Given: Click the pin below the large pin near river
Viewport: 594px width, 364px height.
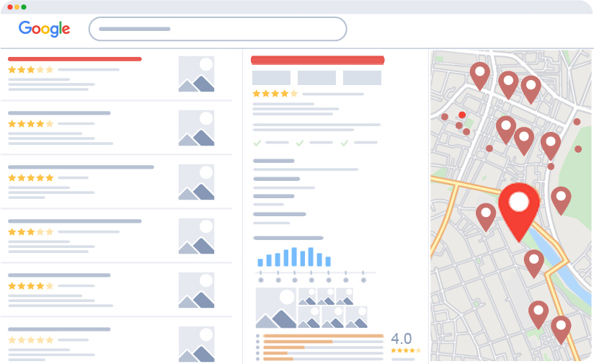Looking at the screenshot, I should 533,264.
